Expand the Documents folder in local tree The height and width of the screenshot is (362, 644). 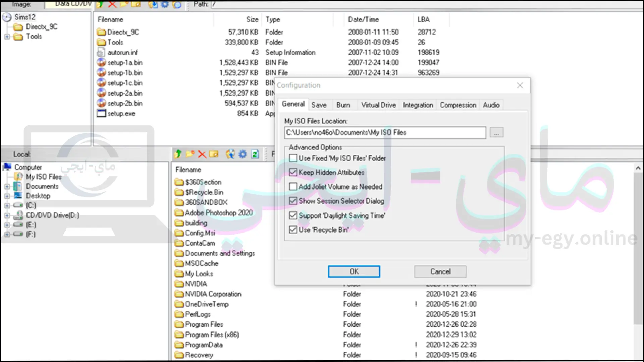pos(7,186)
